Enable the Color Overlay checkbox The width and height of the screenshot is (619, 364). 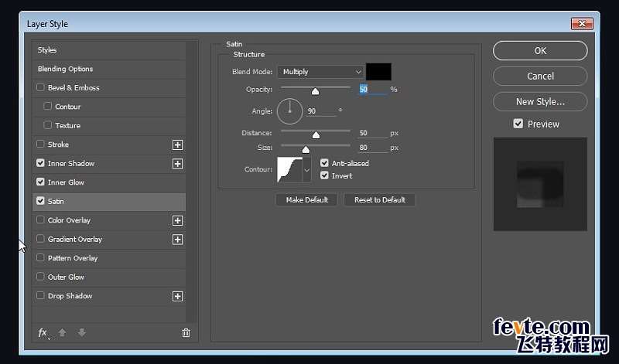click(40, 219)
